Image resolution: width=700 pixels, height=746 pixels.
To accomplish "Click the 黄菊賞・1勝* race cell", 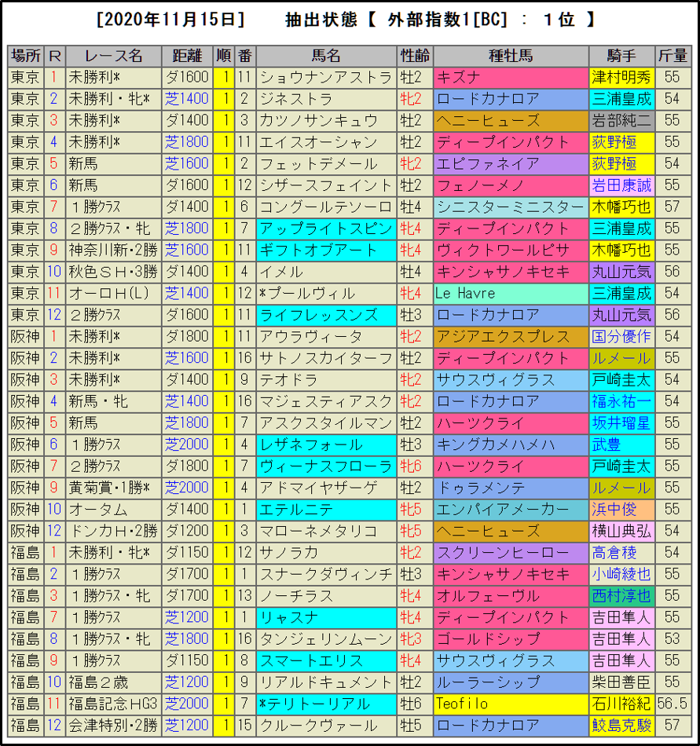I will point(114,488).
